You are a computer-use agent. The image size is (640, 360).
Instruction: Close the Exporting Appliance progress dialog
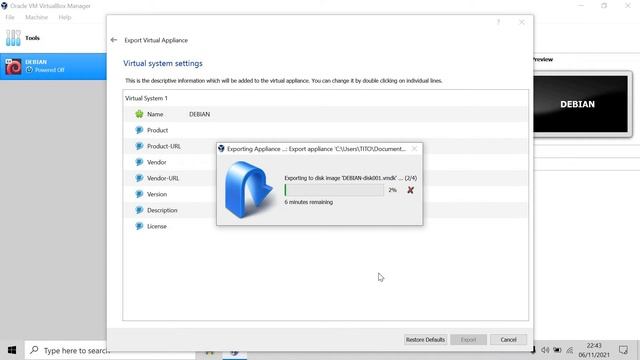[414, 149]
